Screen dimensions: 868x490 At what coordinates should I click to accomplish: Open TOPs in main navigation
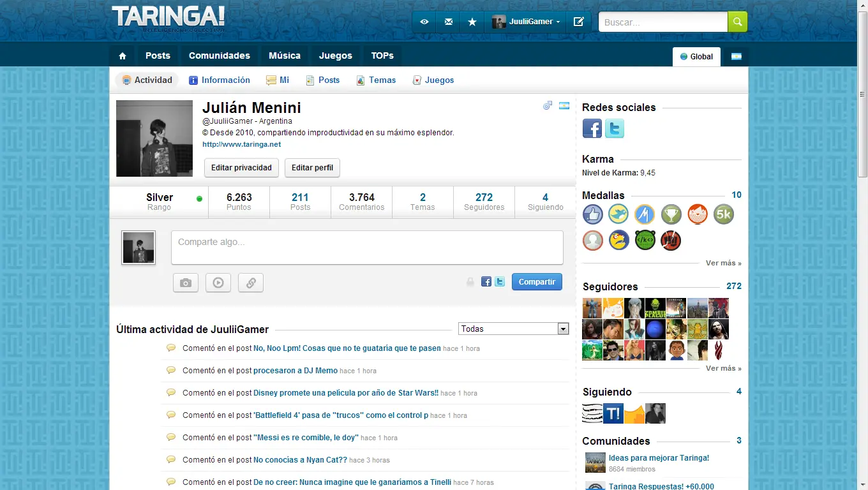(x=382, y=56)
